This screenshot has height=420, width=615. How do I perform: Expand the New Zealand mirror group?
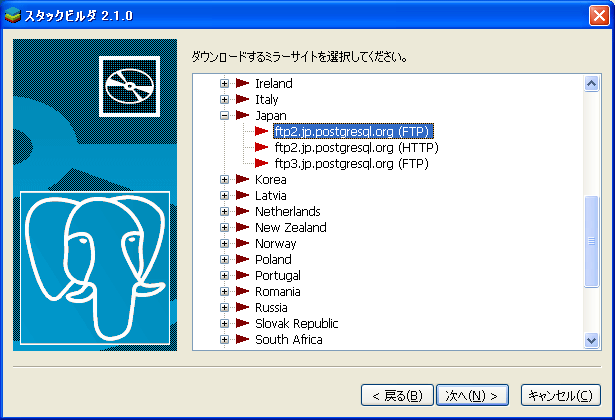click(x=224, y=227)
